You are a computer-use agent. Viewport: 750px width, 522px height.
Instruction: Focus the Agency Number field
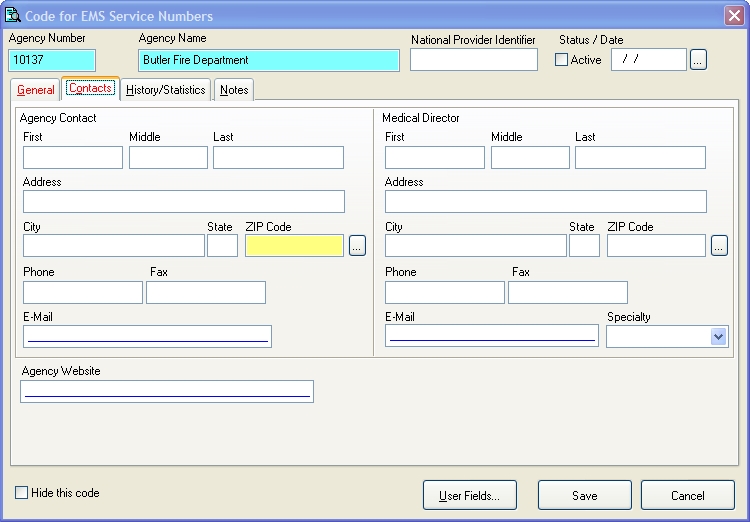point(52,60)
